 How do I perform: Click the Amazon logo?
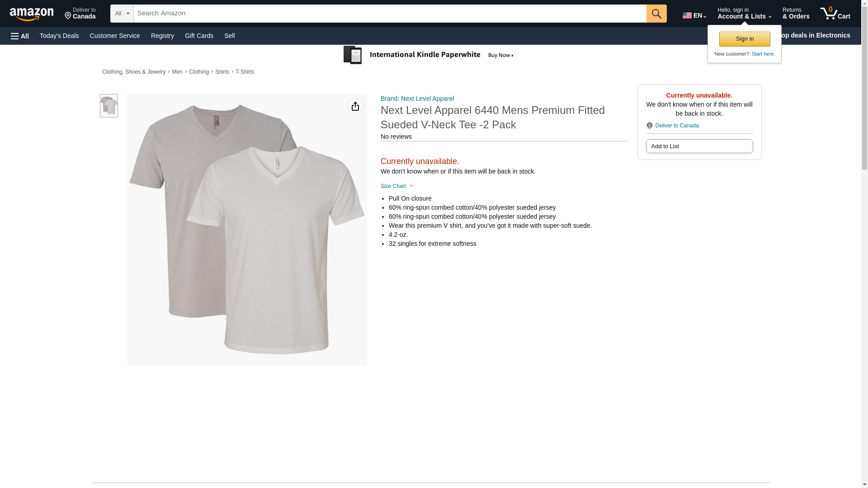point(32,14)
